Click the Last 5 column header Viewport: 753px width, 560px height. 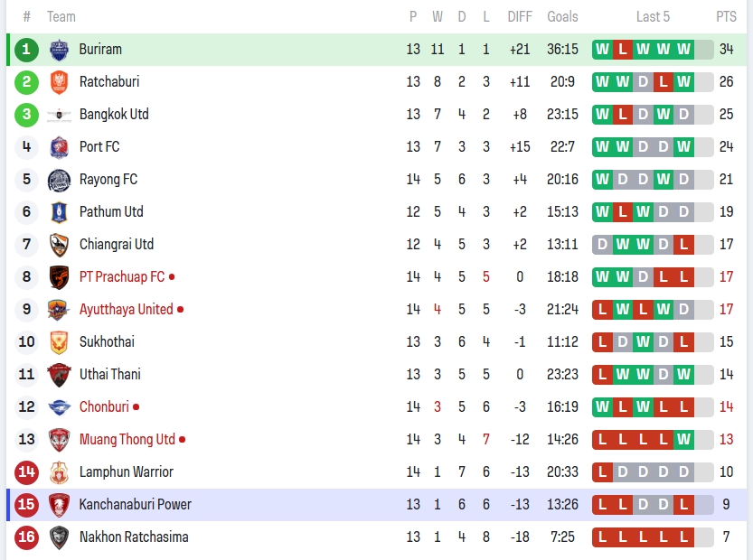click(653, 16)
